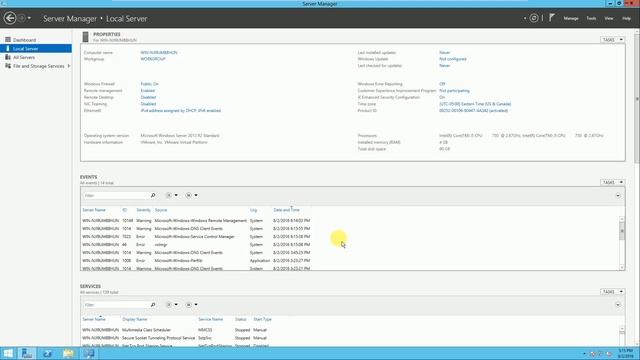640x360 pixels.
Task: Click the Remote management 'Enabled' link
Action: [148, 91]
